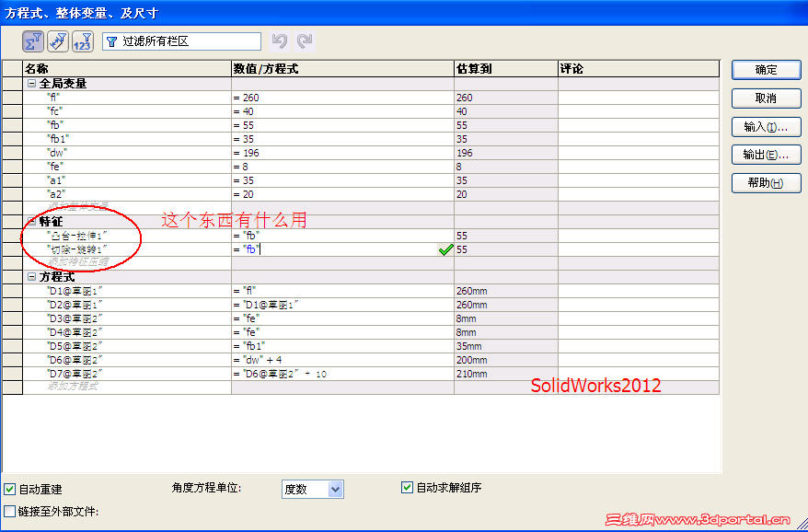This screenshot has width=808, height=532.
Task: Click inside the 过滤所有栏区 filter field
Action: click(x=184, y=40)
